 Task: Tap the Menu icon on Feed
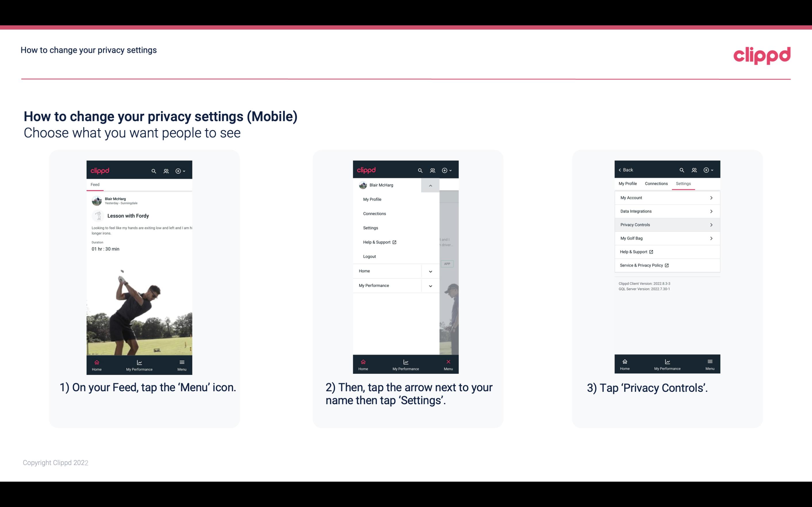pyautogui.click(x=182, y=364)
